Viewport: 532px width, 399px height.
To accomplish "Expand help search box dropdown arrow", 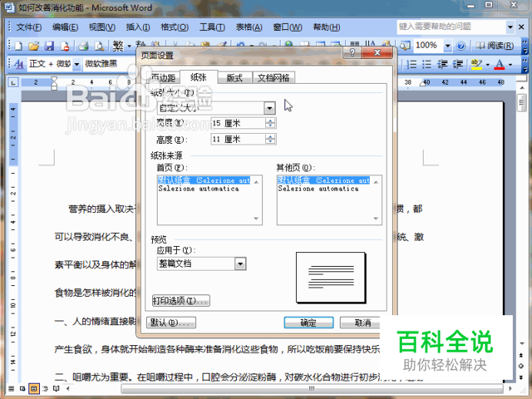I will [x=510, y=27].
